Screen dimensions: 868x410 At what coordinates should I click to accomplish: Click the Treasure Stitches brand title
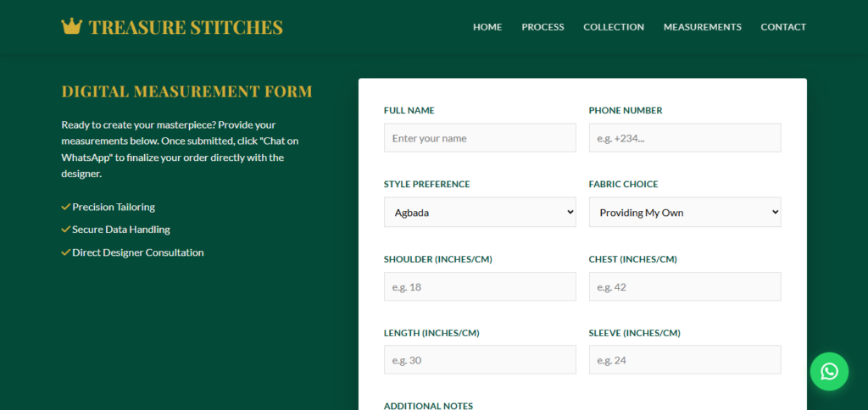point(186,27)
